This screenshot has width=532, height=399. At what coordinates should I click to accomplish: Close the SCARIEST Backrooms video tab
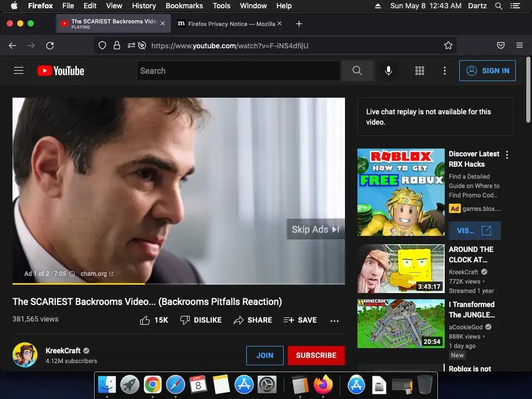(x=163, y=23)
